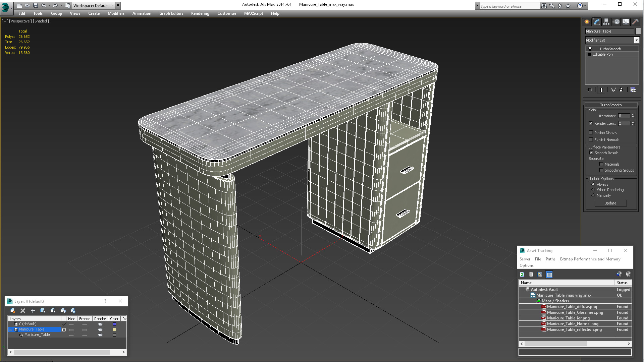The width and height of the screenshot is (644, 362).
Task: Uncheck Smooth Result checkbox
Action: [x=591, y=153]
